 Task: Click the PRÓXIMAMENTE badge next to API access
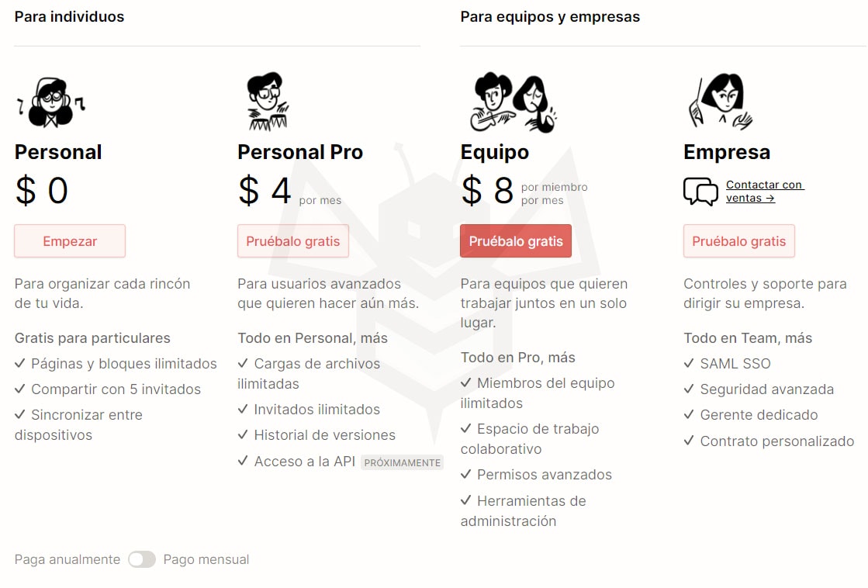coord(403,462)
